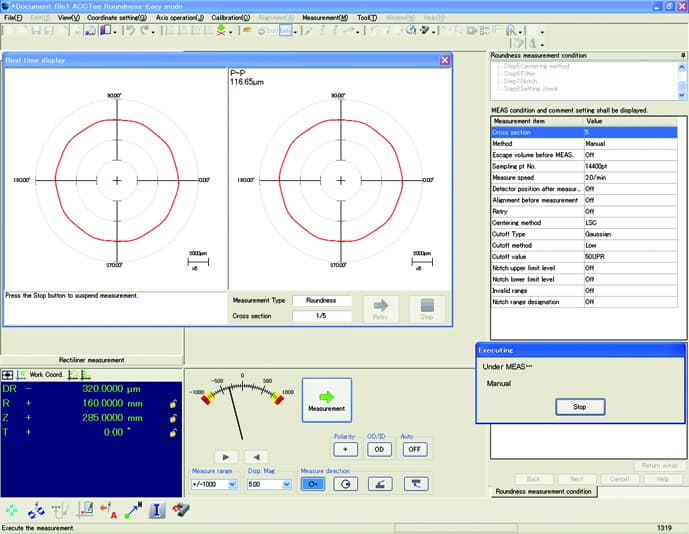This screenshot has height=534, width=689.
Task: Click the print preview icon in top toolbar
Action: [x=91, y=31]
